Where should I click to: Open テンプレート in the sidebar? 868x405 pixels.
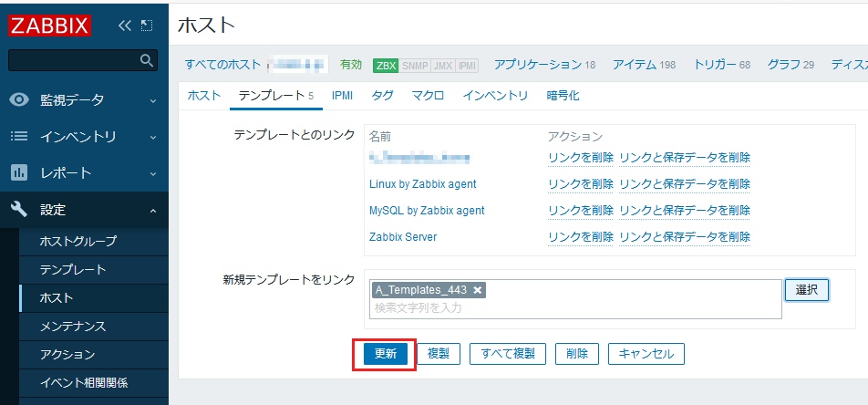pyautogui.click(x=73, y=270)
